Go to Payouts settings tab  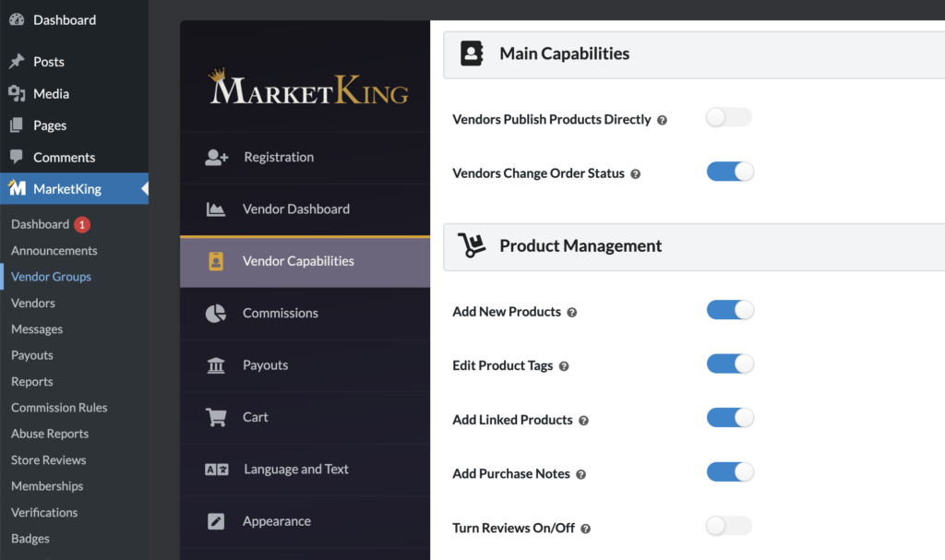click(305, 365)
